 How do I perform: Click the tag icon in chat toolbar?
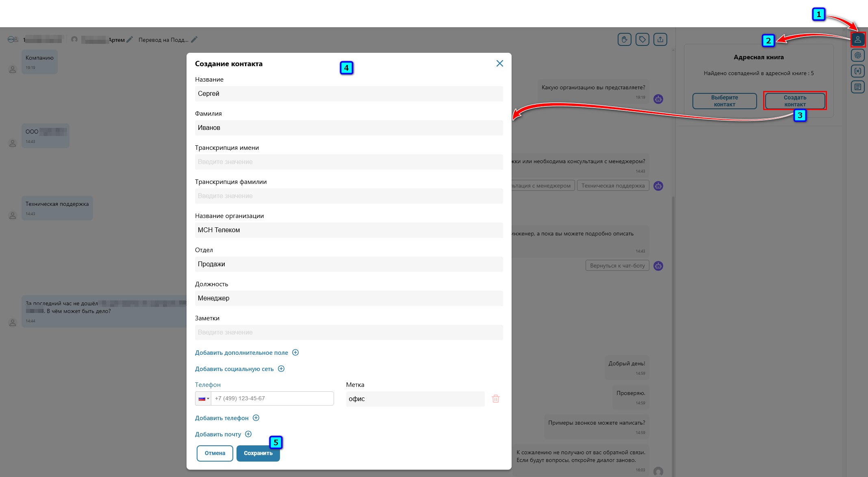tap(642, 39)
